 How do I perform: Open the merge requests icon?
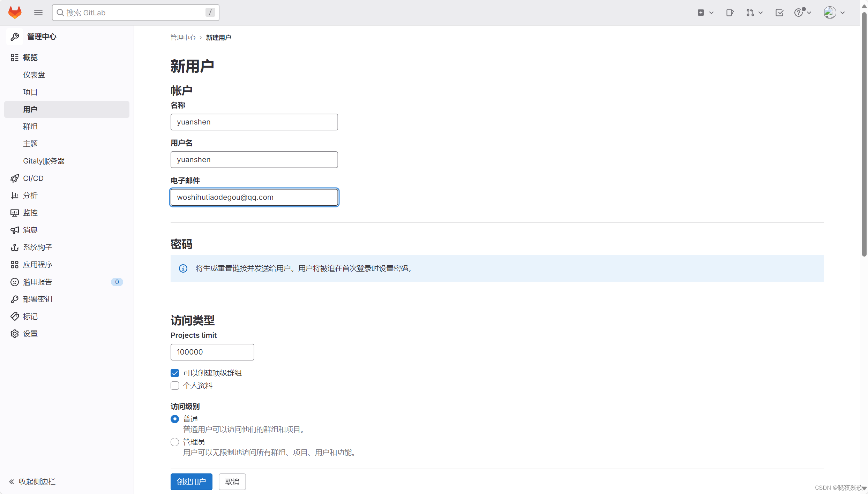[750, 13]
